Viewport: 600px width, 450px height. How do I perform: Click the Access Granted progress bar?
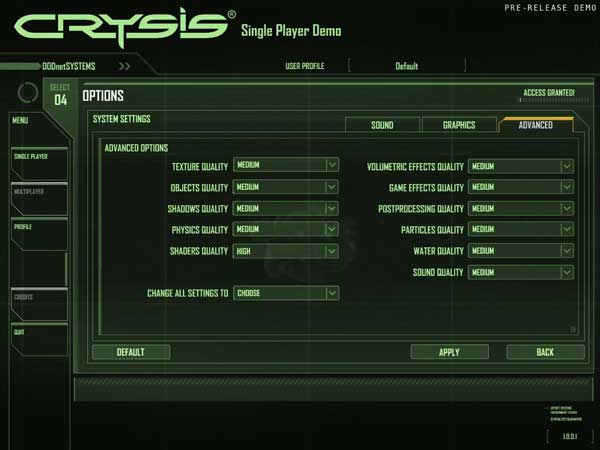(x=553, y=100)
